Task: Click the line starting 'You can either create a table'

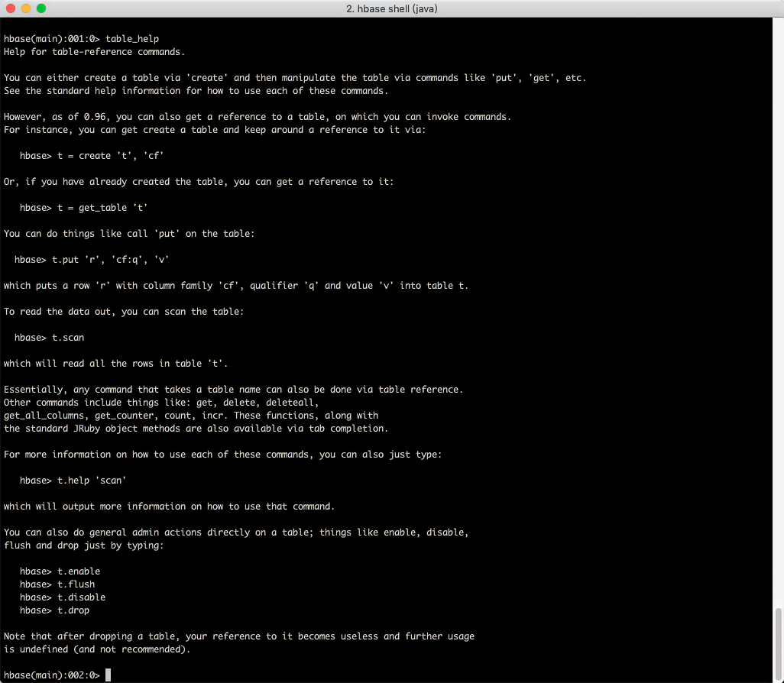Action: (x=294, y=78)
